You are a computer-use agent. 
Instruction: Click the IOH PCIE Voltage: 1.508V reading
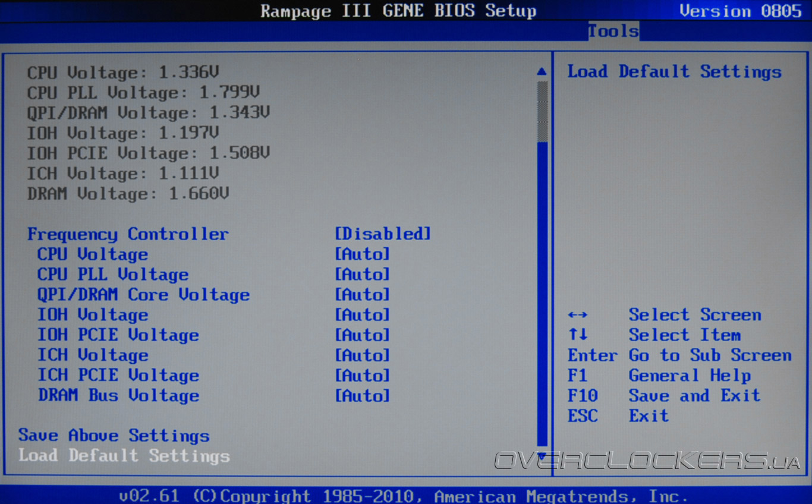[149, 154]
